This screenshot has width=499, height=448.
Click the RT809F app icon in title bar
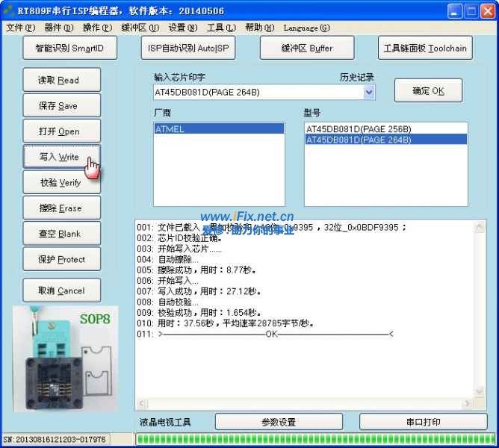coord(9,11)
